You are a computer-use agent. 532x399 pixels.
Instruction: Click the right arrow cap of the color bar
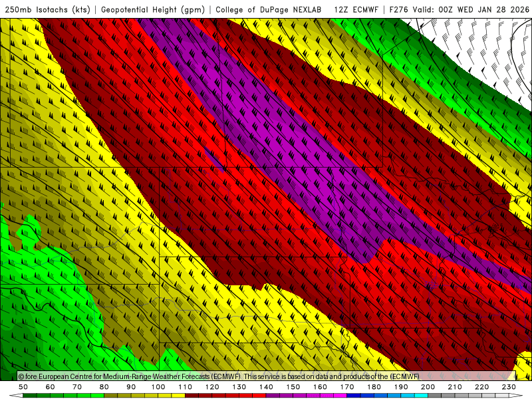[x=515, y=396]
